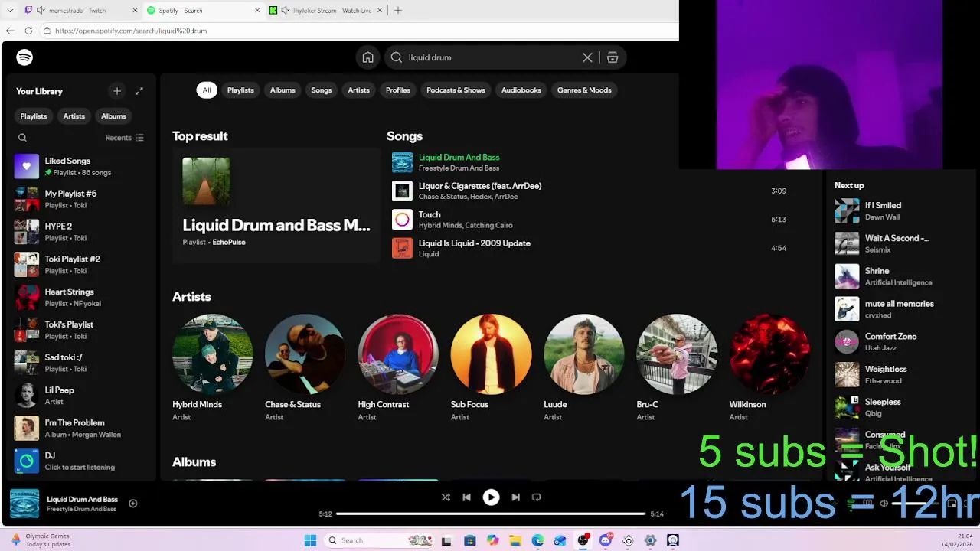Select the Profiles search filter
980x551 pixels.
[398, 90]
